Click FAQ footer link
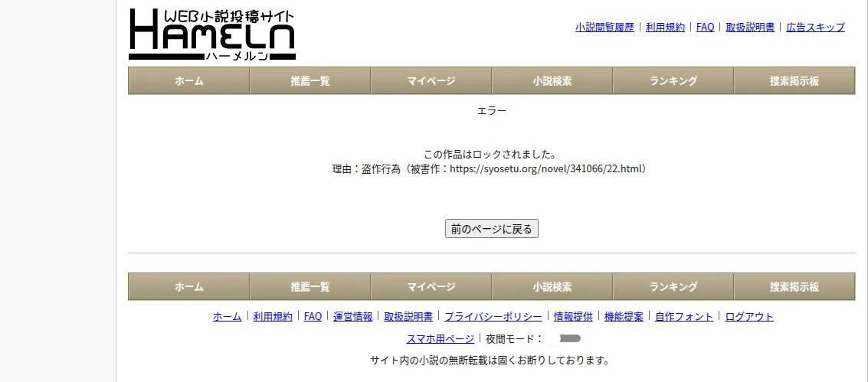The height and width of the screenshot is (382, 868). (313, 317)
